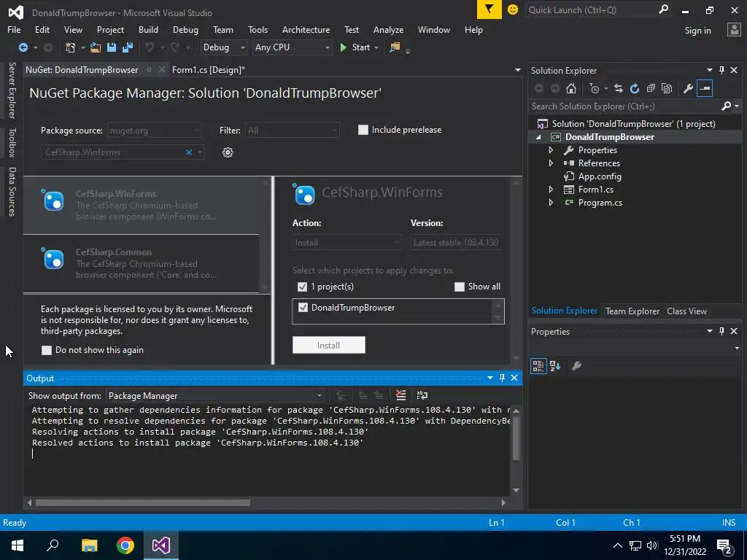Screen dimensions: 747x560
Task: Click the feedback smiley face icon
Action: tap(513, 9)
